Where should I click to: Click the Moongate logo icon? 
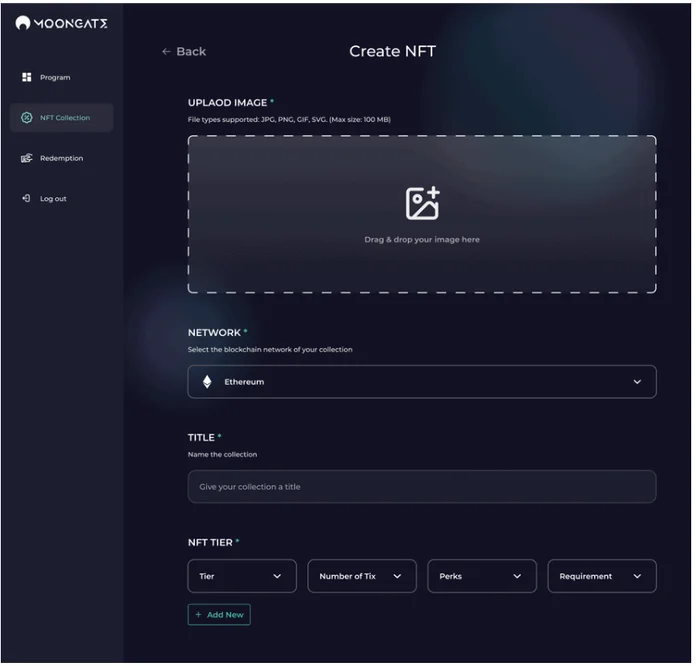click(23, 23)
